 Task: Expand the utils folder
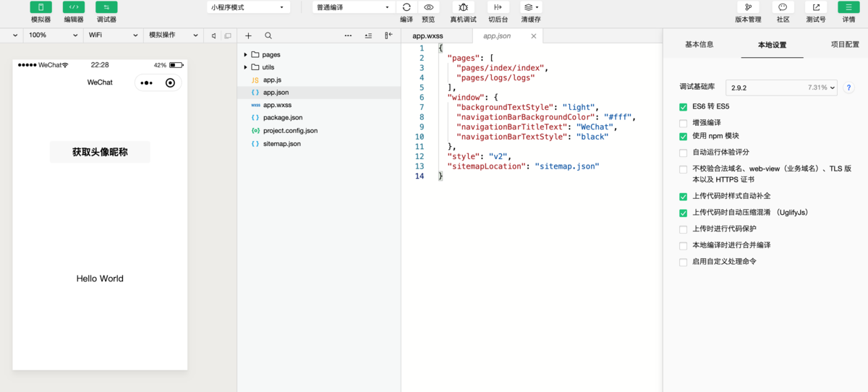246,67
